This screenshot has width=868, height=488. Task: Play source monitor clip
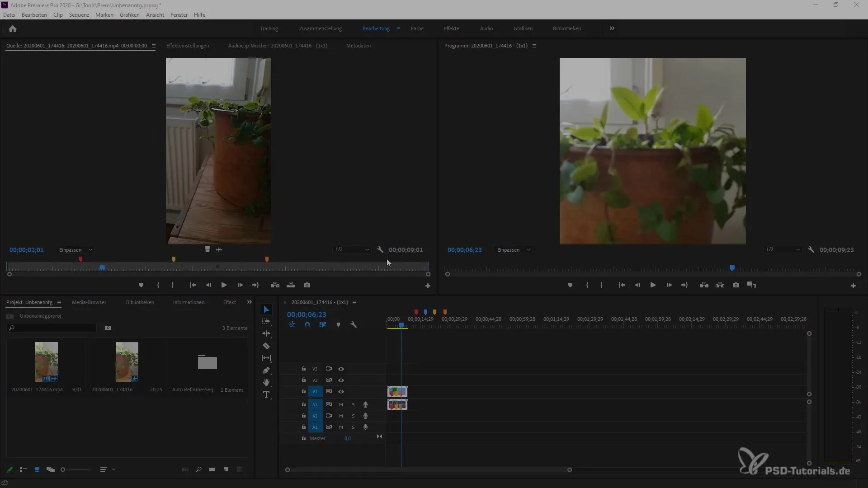pyautogui.click(x=224, y=285)
